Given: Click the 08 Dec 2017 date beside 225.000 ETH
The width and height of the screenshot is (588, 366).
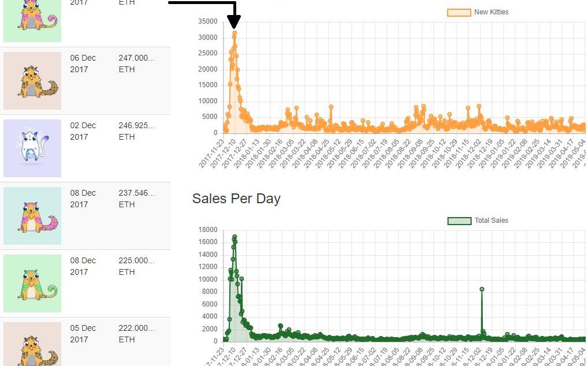Looking at the screenshot, I should [83, 266].
